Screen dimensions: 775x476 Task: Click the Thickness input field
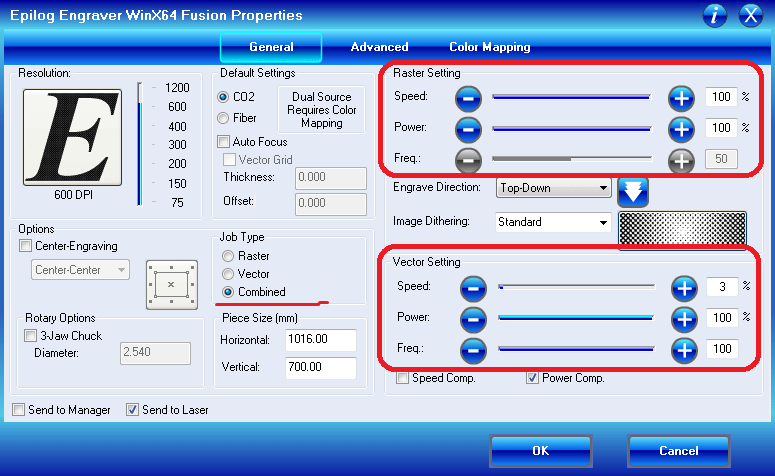[x=331, y=178]
